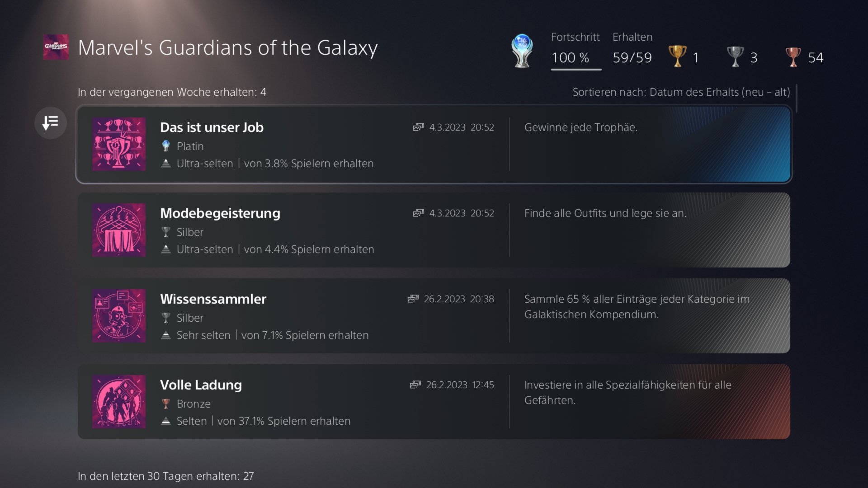Image resolution: width=868 pixels, height=488 pixels.
Task: Select the Das ist unser Job trophy title
Action: pos(212,127)
